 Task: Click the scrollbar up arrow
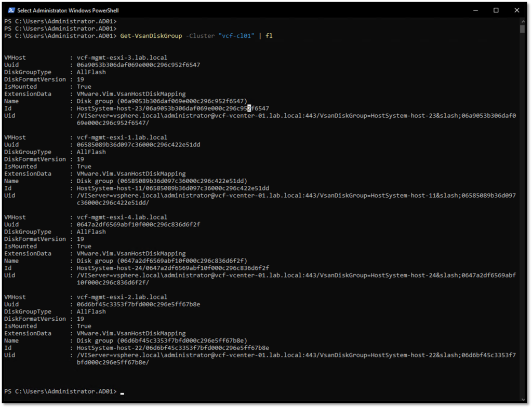[x=524, y=22]
